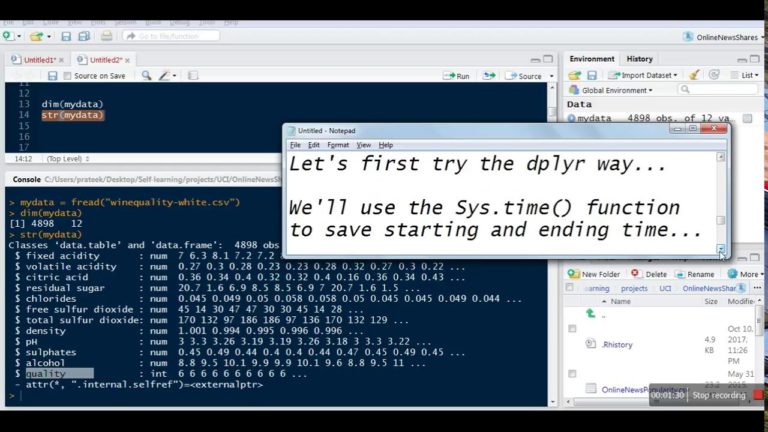Open the .Rhistory file link

point(617,344)
